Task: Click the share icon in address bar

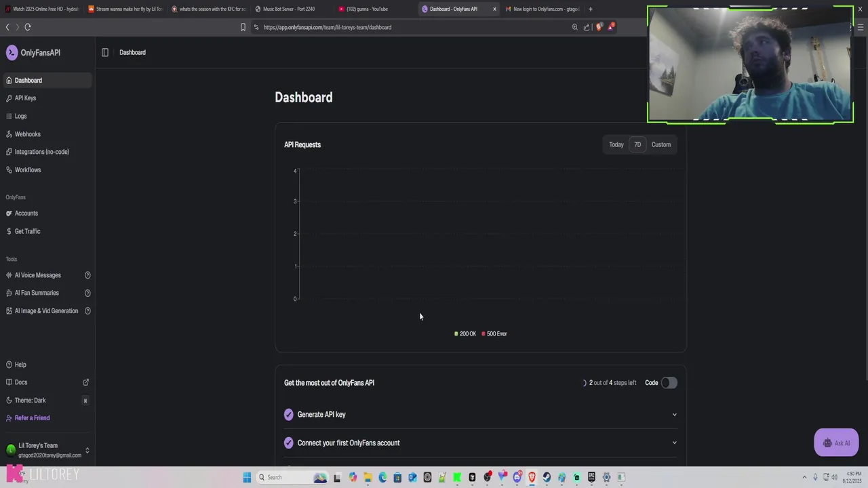Action: pyautogui.click(x=587, y=27)
